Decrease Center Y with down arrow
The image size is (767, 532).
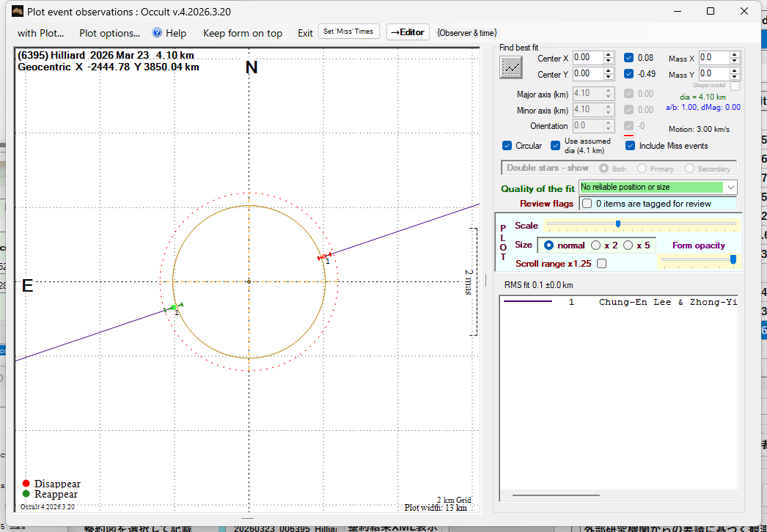pos(608,77)
